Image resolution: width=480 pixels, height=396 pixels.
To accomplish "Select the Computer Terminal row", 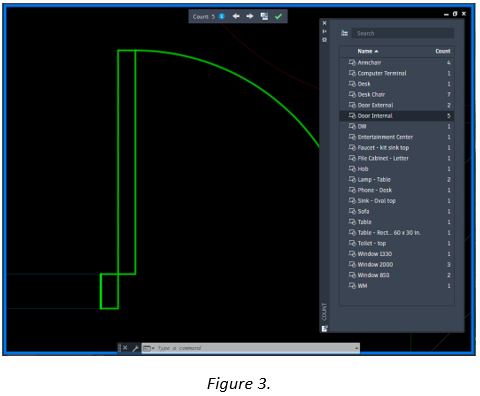I will (x=397, y=73).
